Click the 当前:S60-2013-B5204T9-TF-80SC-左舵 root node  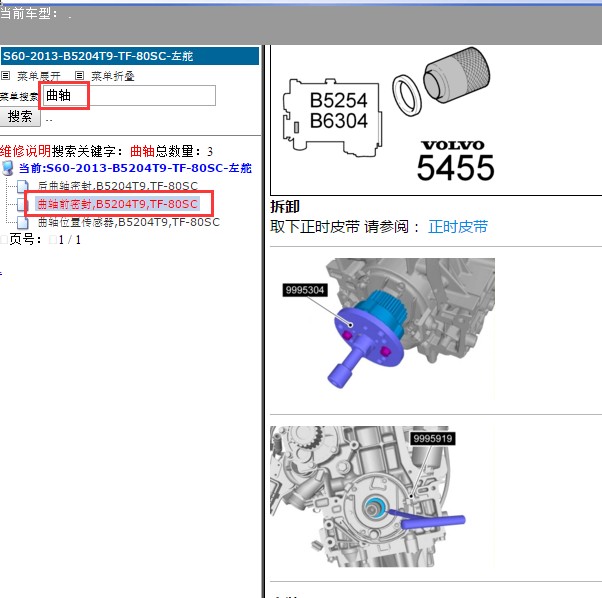point(135,168)
